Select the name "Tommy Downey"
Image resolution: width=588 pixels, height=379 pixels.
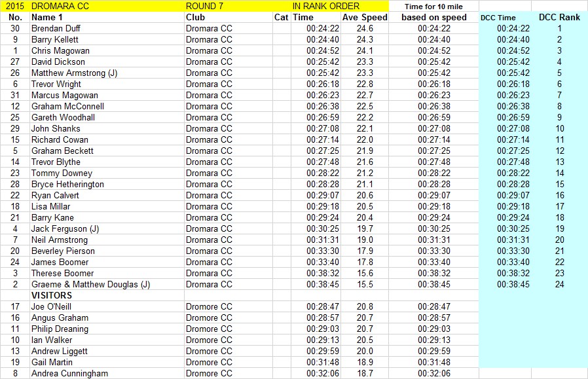tap(62, 173)
